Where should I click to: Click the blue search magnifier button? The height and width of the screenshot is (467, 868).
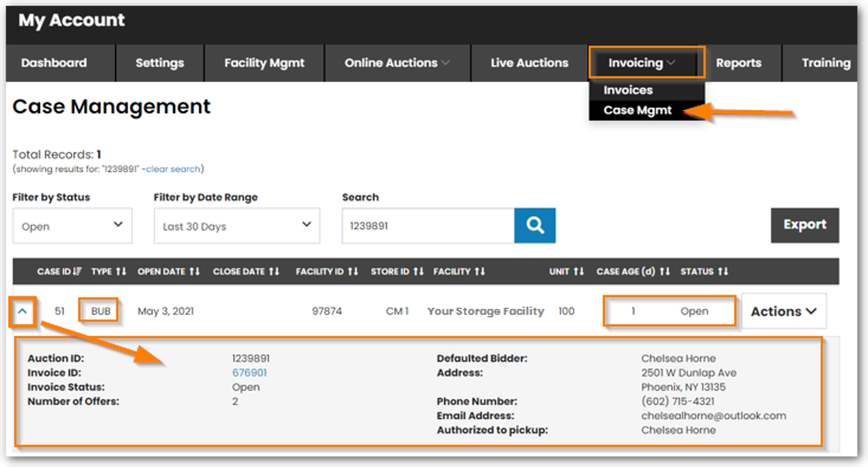point(534,225)
